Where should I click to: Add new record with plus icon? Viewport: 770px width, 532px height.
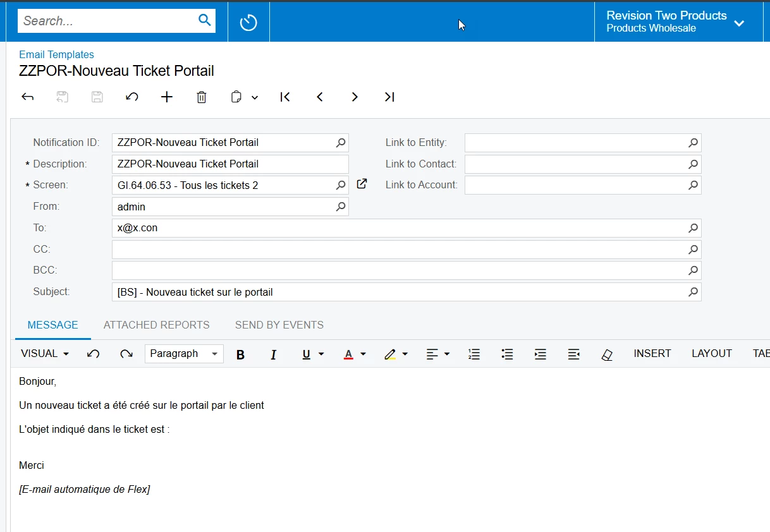(x=166, y=97)
